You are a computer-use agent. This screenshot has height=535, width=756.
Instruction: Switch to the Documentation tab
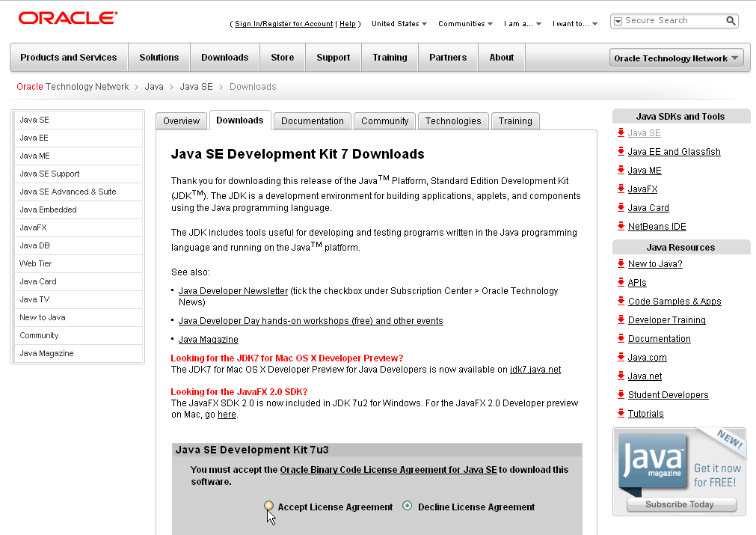(313, 121)
